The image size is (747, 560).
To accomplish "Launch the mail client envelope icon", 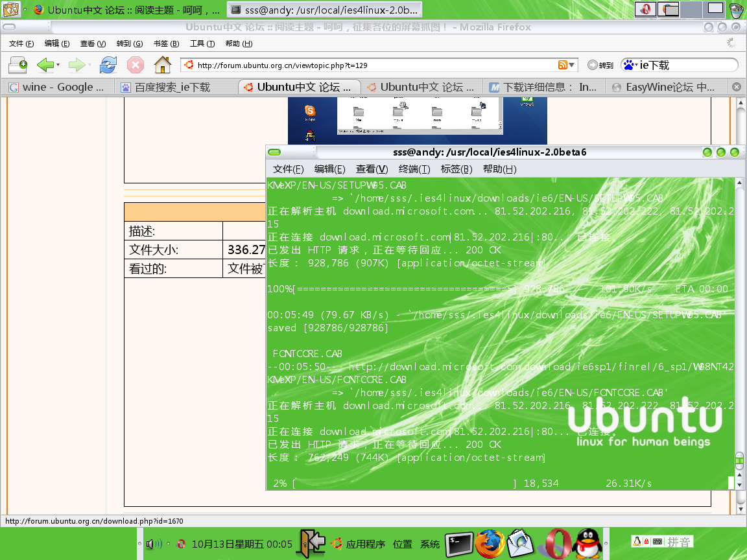I will click(x=520, y=543).
